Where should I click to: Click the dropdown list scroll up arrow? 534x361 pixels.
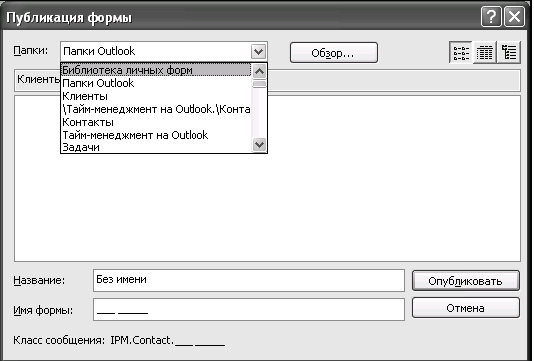point(260,72)
